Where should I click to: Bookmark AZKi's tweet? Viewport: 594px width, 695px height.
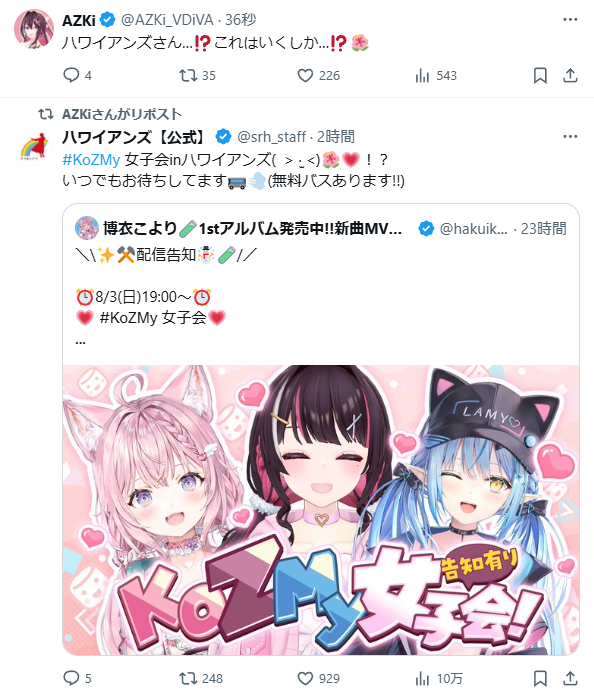click(x=540, y=75)
